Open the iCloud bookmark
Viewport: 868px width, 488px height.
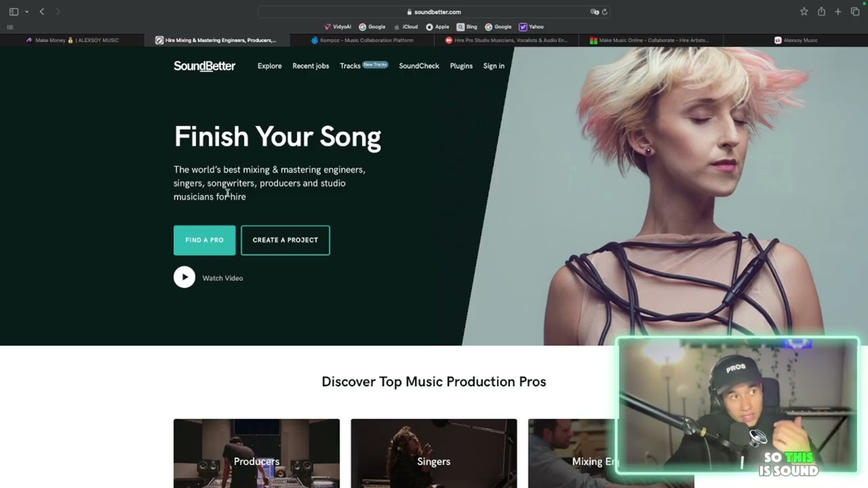pyautogui.click(x=406, y=27)
